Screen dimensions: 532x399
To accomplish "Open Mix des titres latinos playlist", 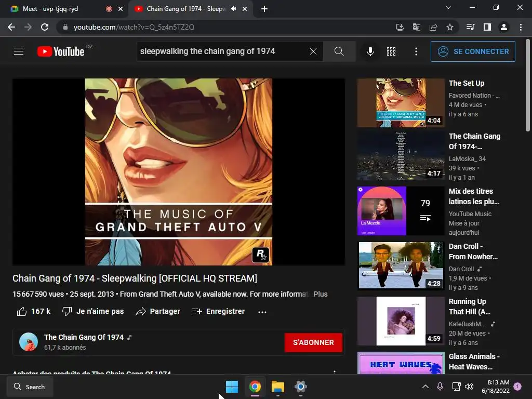I will tap(401, 211).
